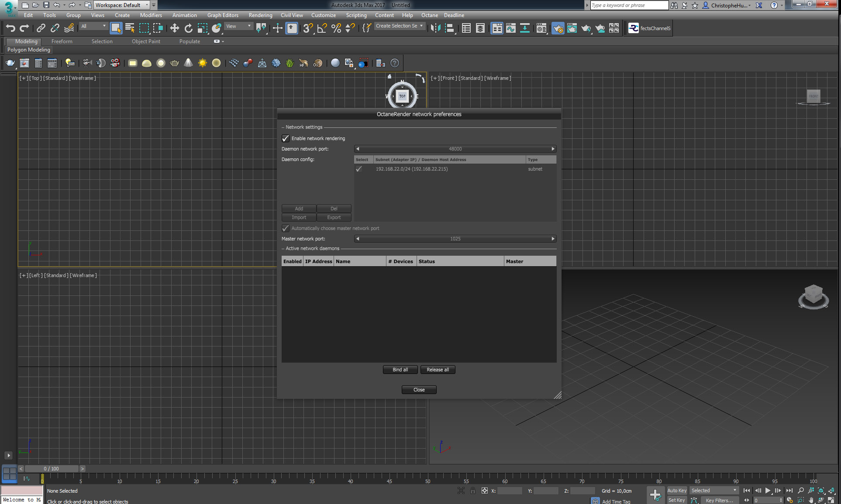
Task: Open the All selection filter dropdown
Action: point(93,26)
